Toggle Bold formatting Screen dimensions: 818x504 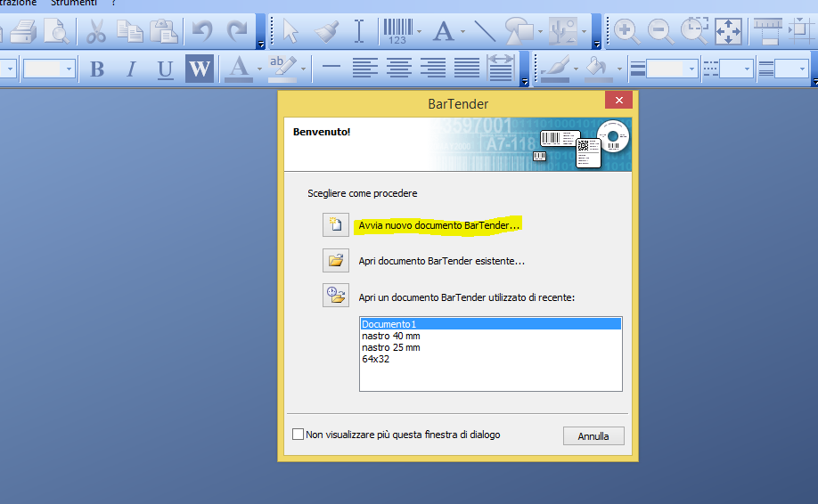[x=97, y=69]
